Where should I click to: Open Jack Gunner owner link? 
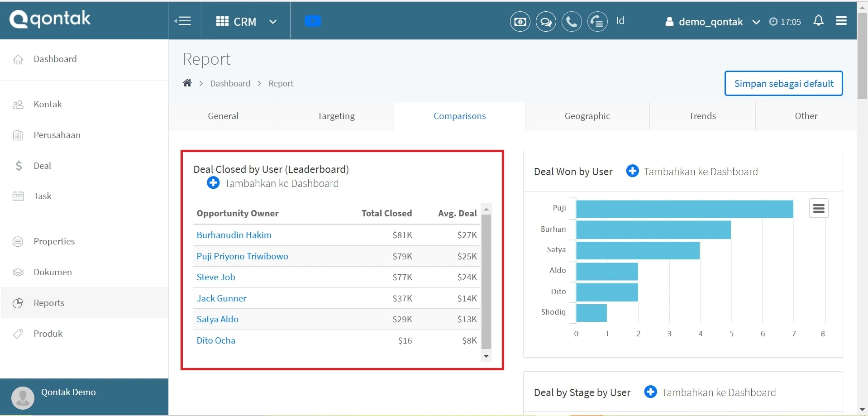pos(221,299)
